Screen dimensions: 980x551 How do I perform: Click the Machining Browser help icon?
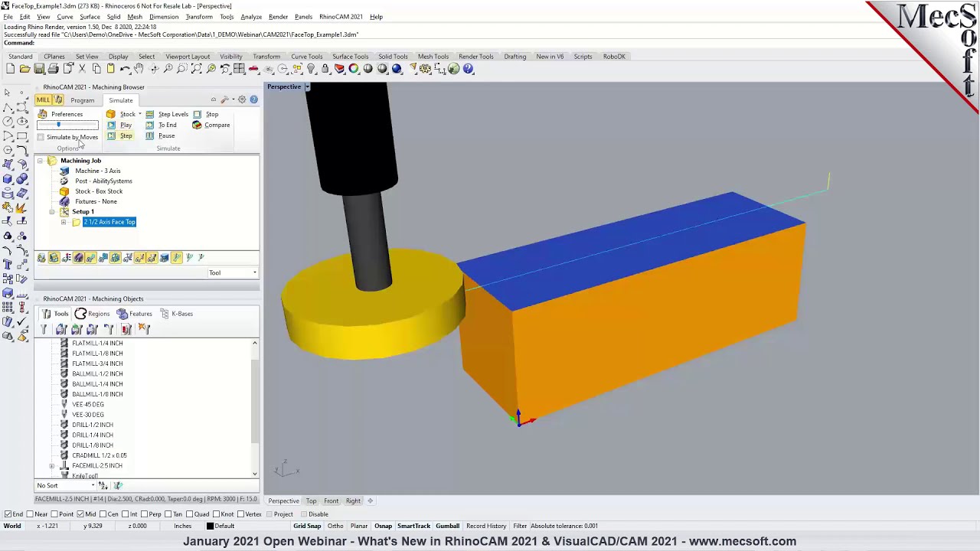click(x=253, y=99)
